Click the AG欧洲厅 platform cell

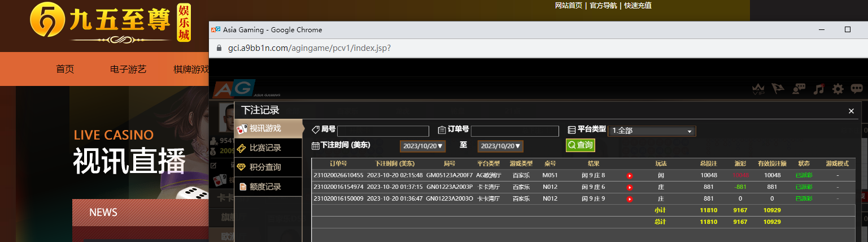489,175
